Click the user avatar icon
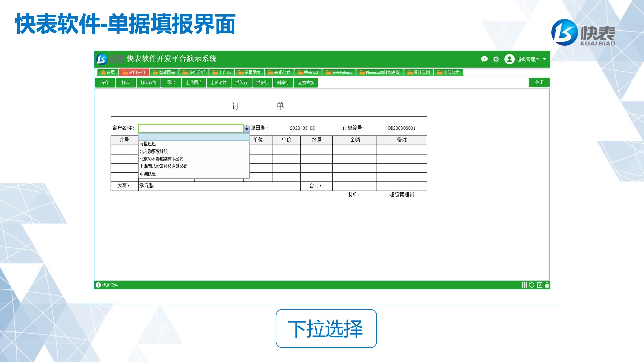Viewport: 644px width, 362px height. tap(509, 59)
